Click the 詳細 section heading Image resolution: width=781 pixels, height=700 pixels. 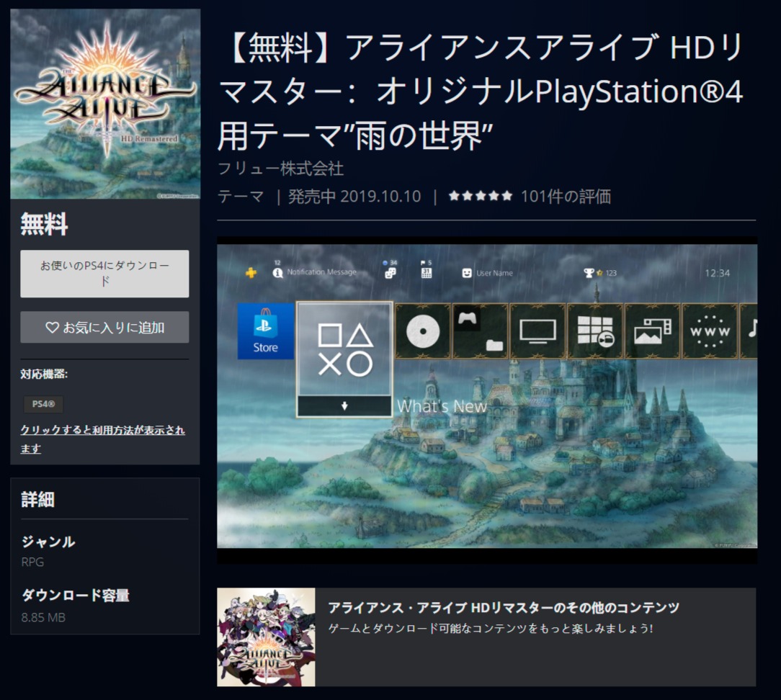click(37, 499)
